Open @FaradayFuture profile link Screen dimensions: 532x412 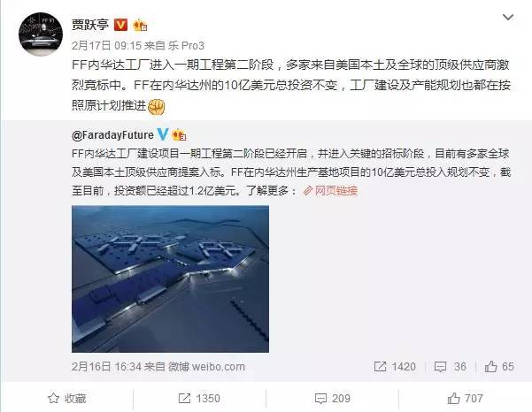(x=112, y=135)
